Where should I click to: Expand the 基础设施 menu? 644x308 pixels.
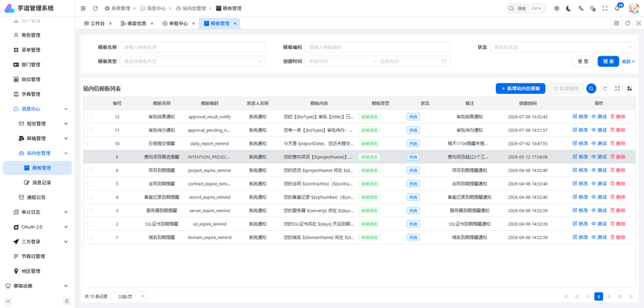coord(37,285)
